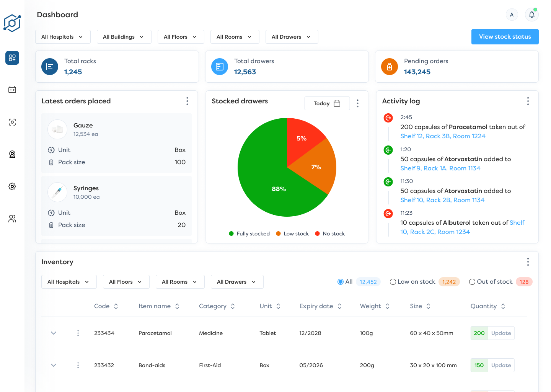
Task: Open the Activity log options menu
Action: (528, 101)
